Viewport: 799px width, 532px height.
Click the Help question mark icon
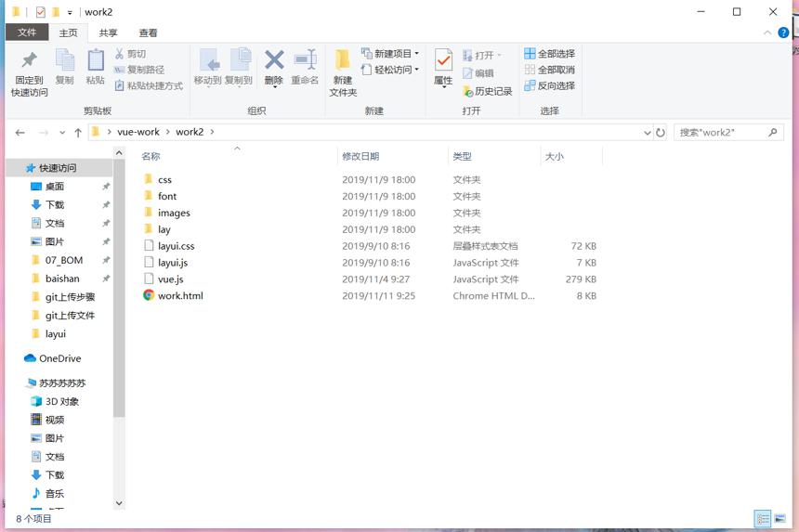point(783,32)
